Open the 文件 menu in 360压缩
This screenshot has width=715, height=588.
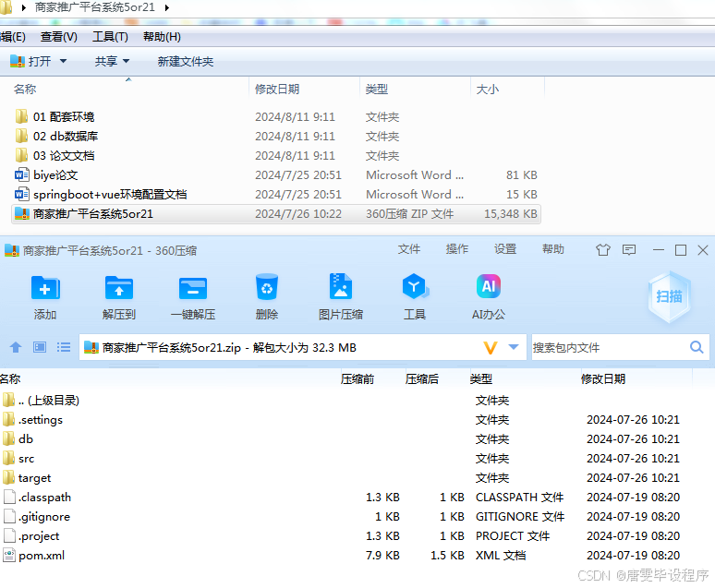click(409, 249)
